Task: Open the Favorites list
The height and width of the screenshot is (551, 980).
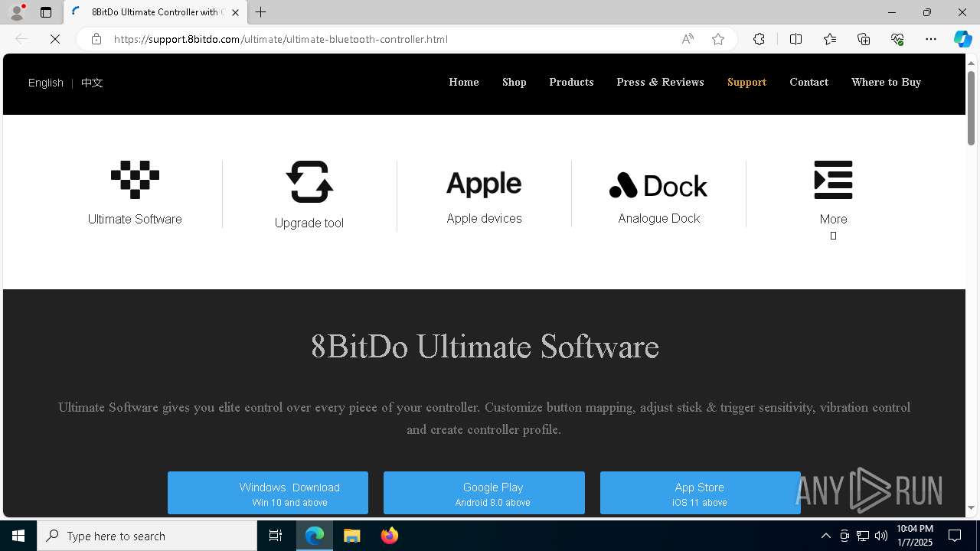Action: (x=830, y=39)
